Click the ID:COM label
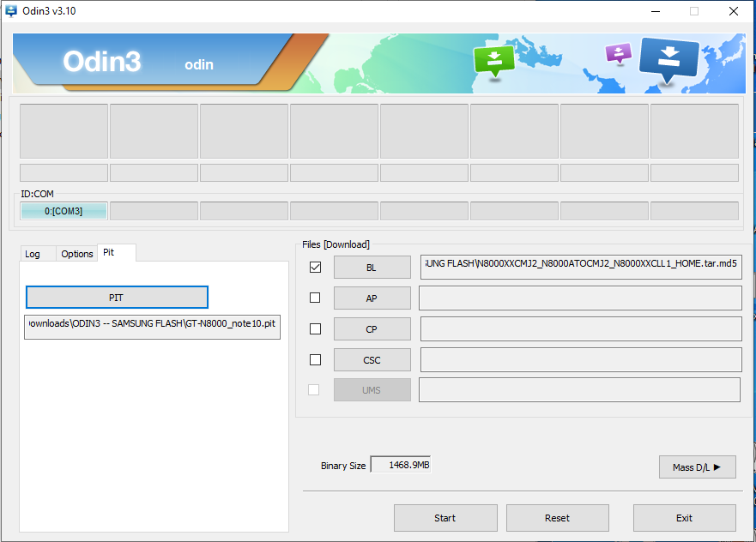Image resolution: width=756 pixels, height=542 pixels. [x=37, y=194]
